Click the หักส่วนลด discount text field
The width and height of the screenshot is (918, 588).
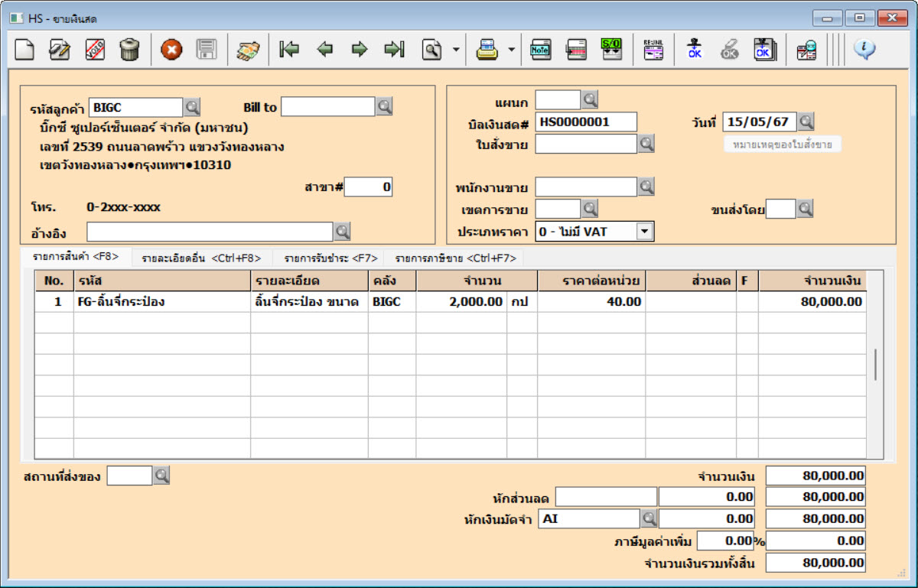point(606,497)
